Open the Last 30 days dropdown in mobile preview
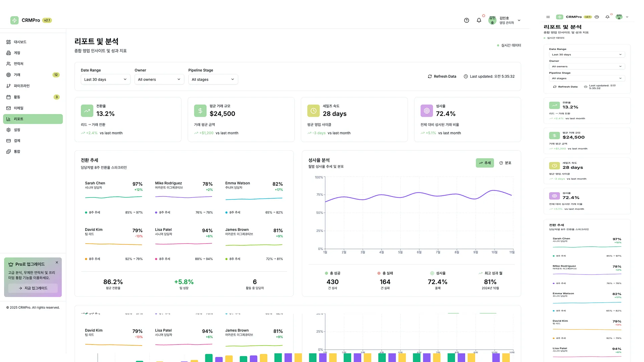Screen dimensions: 644x362 587,55
